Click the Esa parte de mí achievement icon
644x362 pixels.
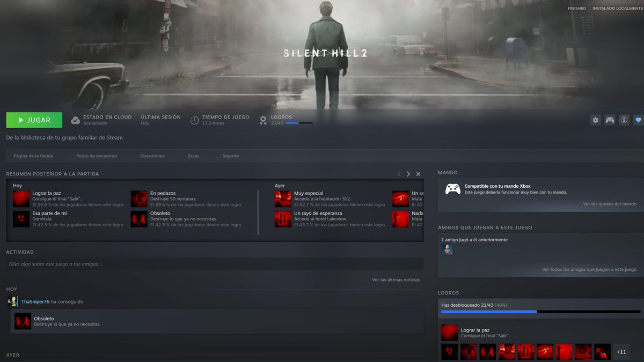[21, 219]
